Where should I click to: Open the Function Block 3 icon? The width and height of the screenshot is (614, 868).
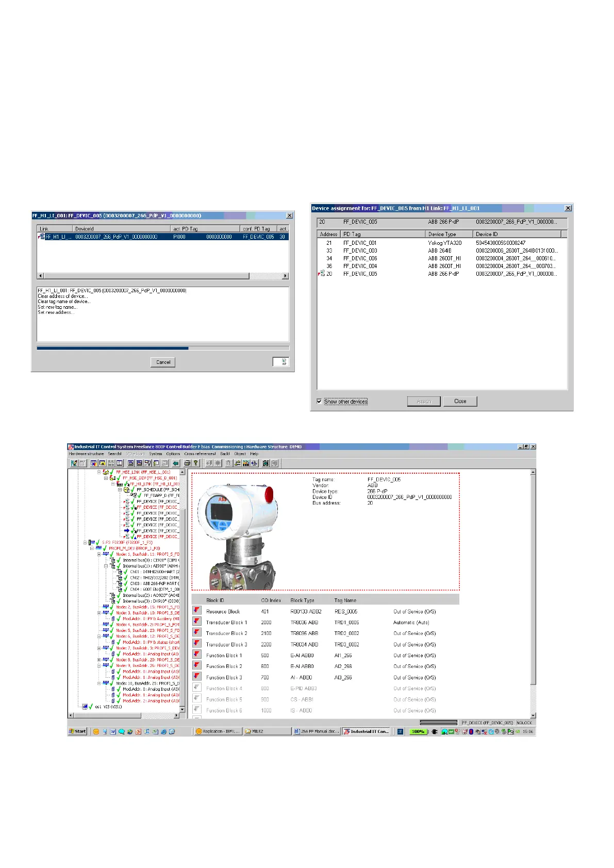click(197, 676)
